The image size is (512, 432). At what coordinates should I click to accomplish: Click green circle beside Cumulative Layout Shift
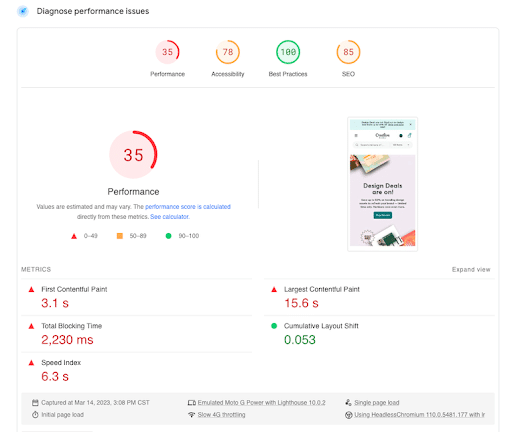tap(274, 326)
